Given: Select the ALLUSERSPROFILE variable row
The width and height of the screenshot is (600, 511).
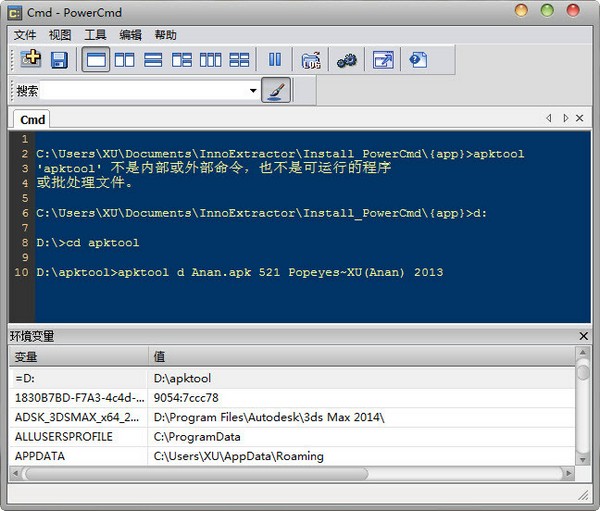Looking at the screenshot, I should click(64, 437).
